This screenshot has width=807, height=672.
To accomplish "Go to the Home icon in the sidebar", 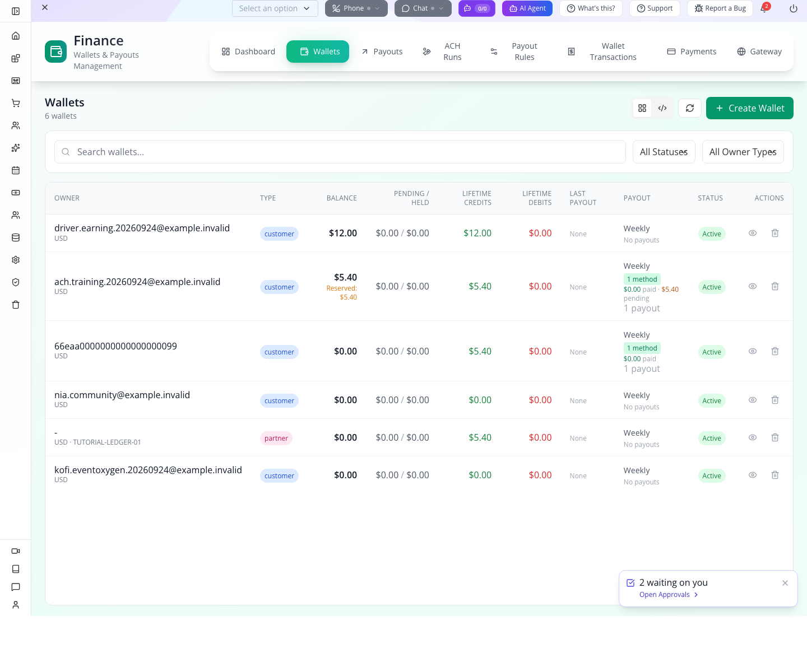I will click(16, 36).
